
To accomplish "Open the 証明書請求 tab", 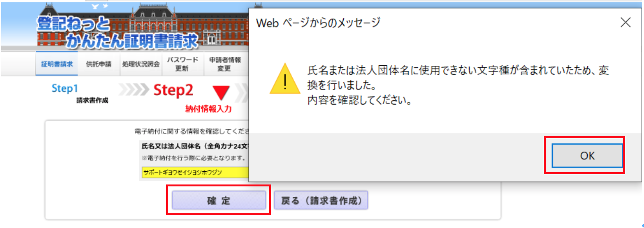I will pos(57,64).
